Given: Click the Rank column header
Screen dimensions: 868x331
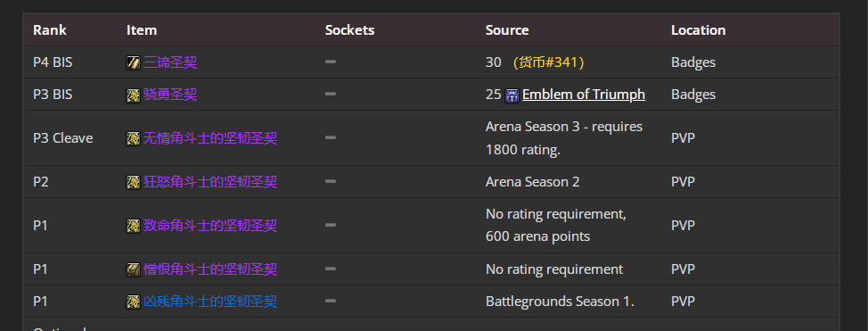Looking at the screenshot, I should click(50, 30).
